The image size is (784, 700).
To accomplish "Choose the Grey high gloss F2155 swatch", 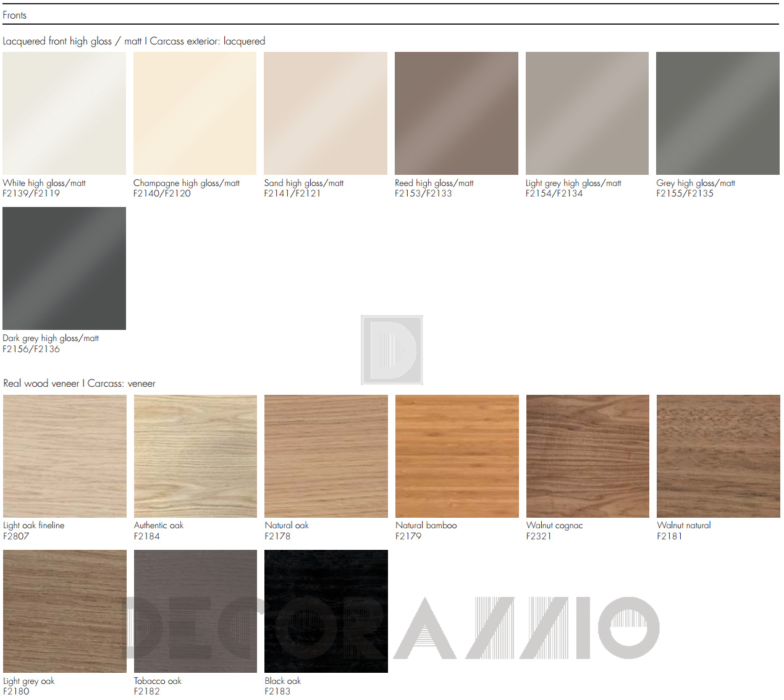I will pos(718,113).
